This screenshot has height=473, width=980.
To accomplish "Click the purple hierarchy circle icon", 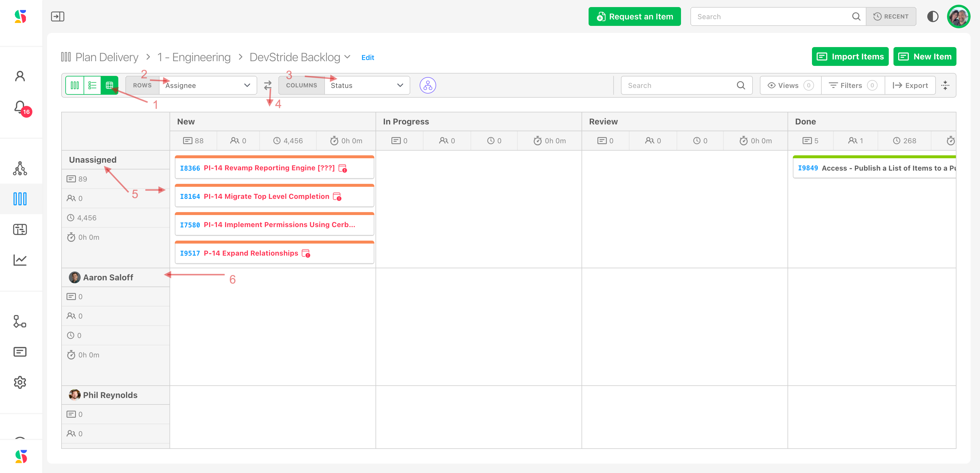I will click(x=428, y=85).
